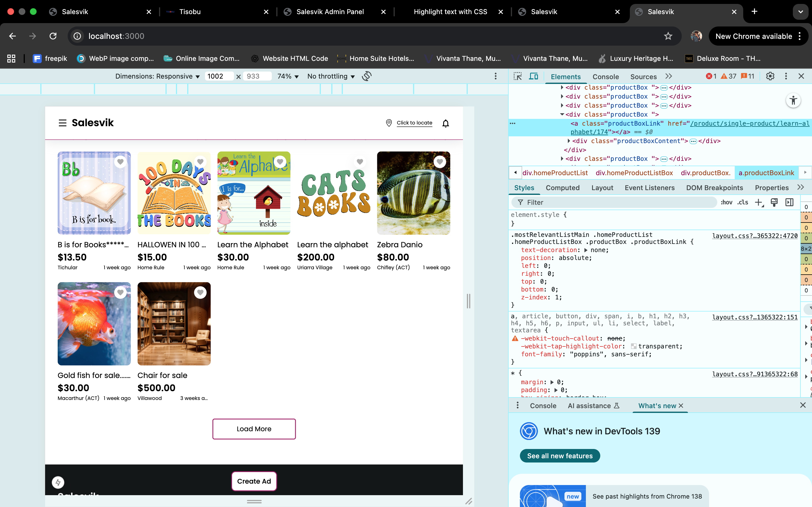Toggle the computed styles sidebar icon
The width and height of the screenshot is (812, 507).
tap(789, 202)
